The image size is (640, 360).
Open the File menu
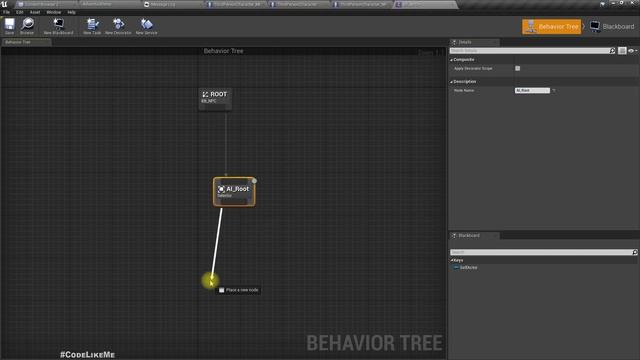point(7,12)
